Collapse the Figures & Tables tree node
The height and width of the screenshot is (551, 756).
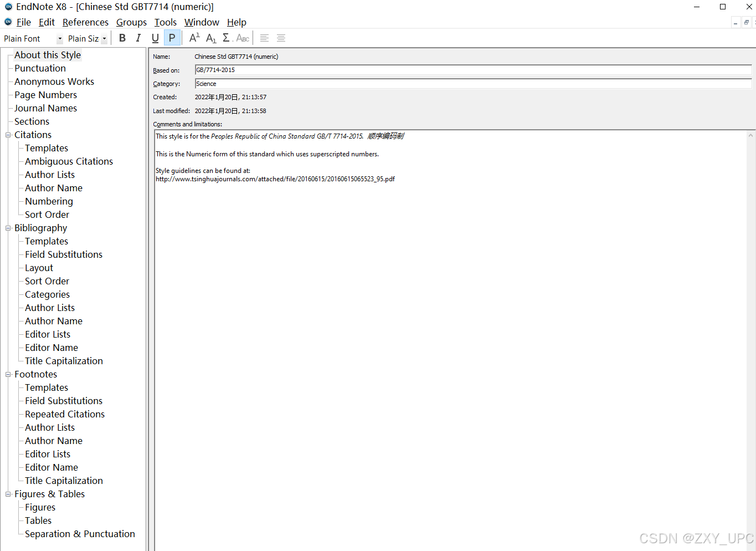tap(8, 494)
